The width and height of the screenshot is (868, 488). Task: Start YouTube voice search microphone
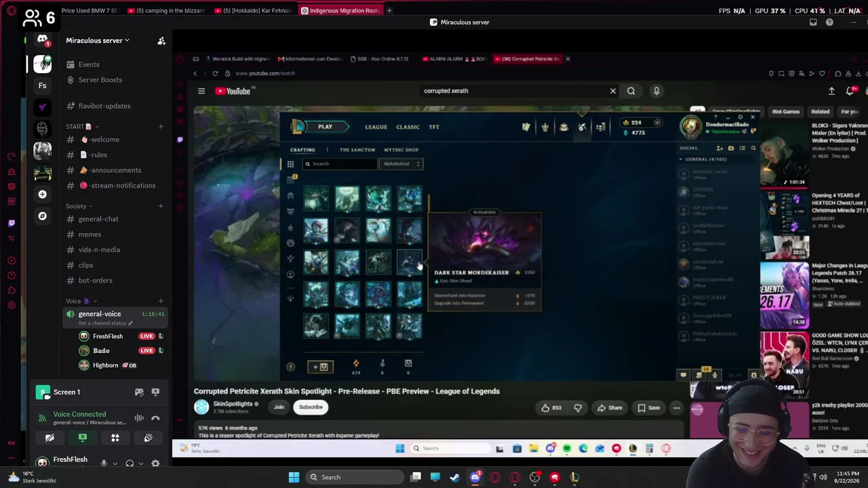pos(656,91)
